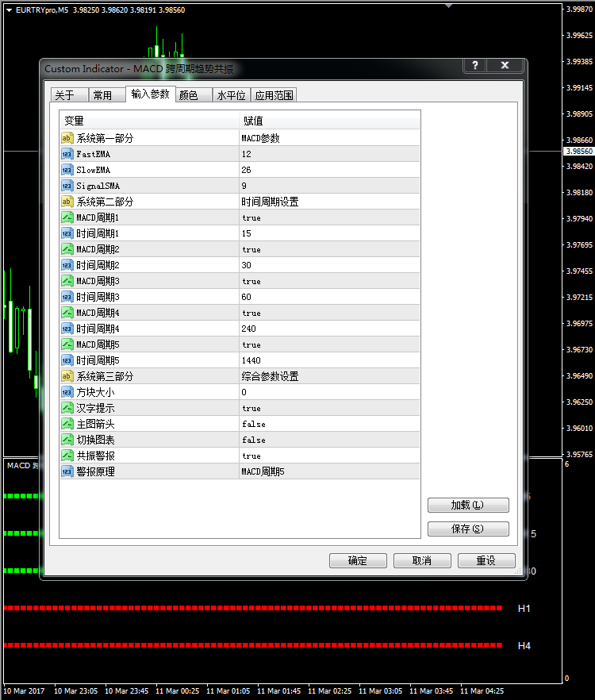This screenshot has width=595, height=700.
Task: Toggle the true value of MACD周期1
Action: click(x=329, y=217)
